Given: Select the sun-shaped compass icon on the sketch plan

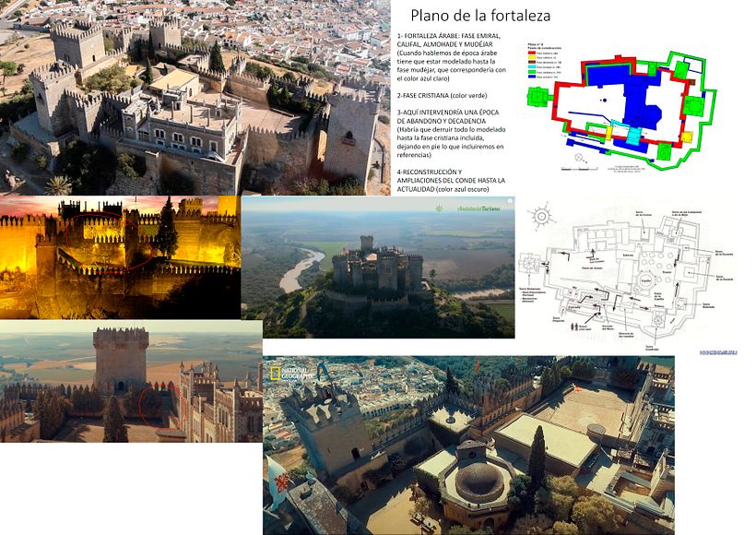Looking at the screenshot, I should tap(541, 216).
